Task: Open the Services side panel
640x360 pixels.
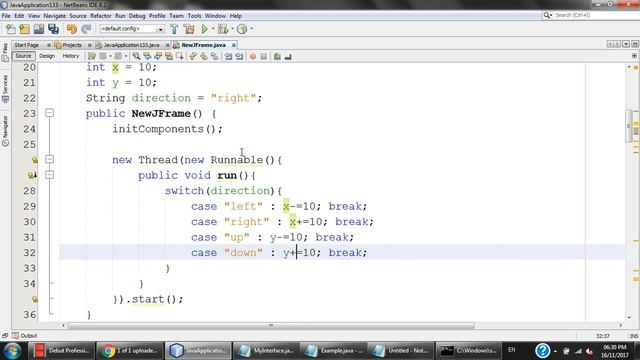Action: [x=5, y=89]
